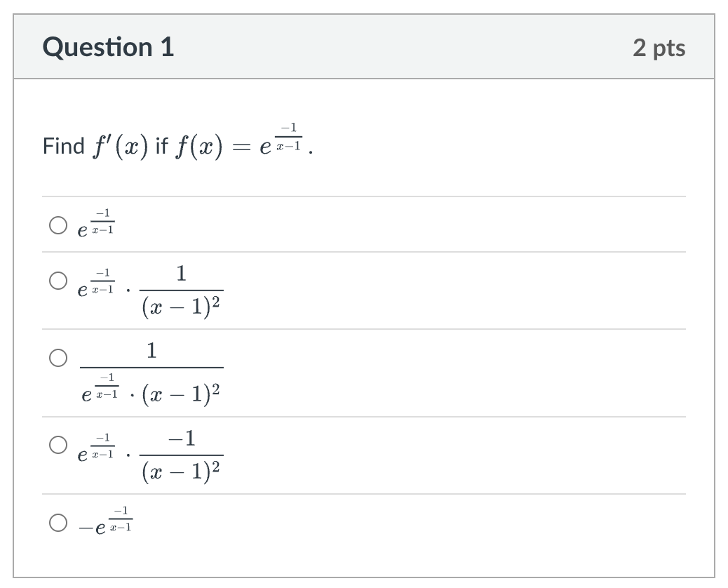Click the radio circle of option five
Viewport: 728px width, 588px height.
click(58, 521)
